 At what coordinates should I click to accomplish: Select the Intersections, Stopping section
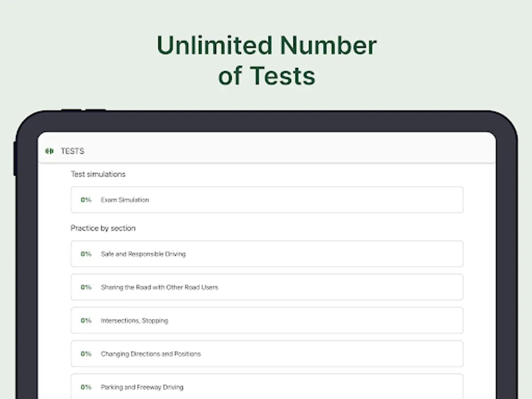[267, 321]
